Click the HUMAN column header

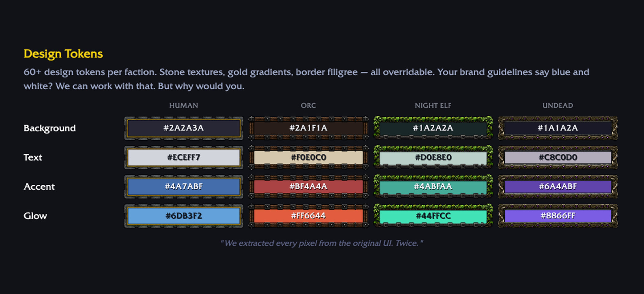[184, 106]
